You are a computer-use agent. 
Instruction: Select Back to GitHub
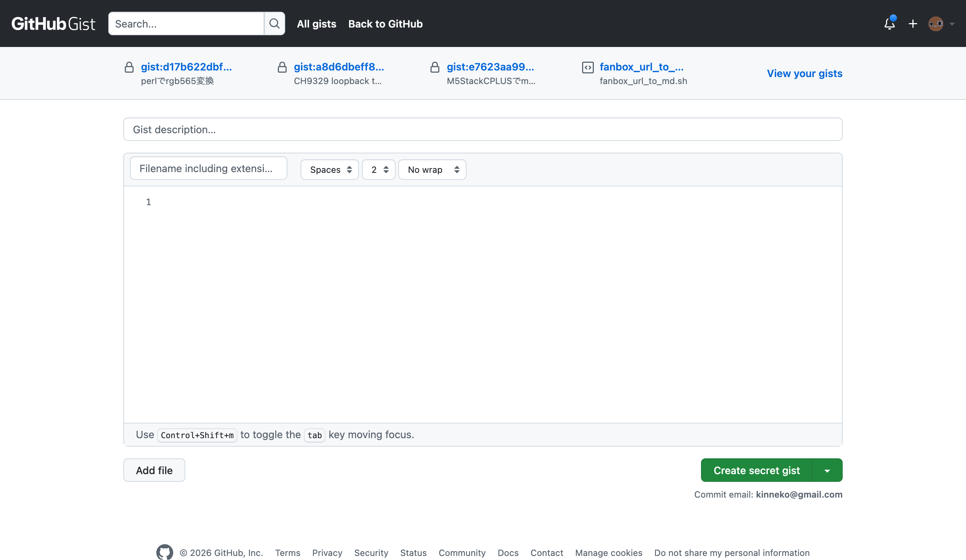click(x=385, y=24)
